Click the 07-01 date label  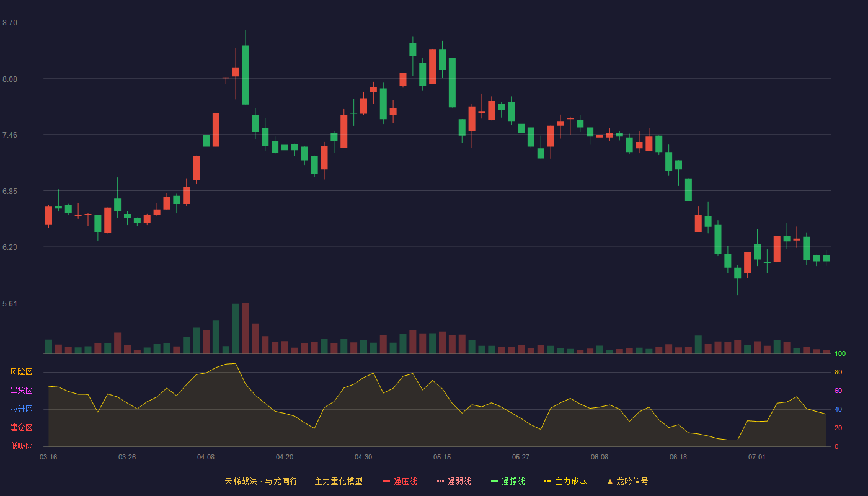tap(757, 457)
